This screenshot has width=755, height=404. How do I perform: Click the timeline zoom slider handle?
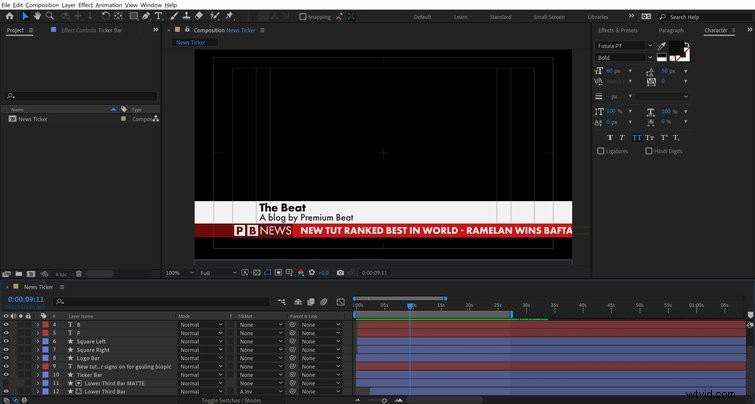(384, 400)
